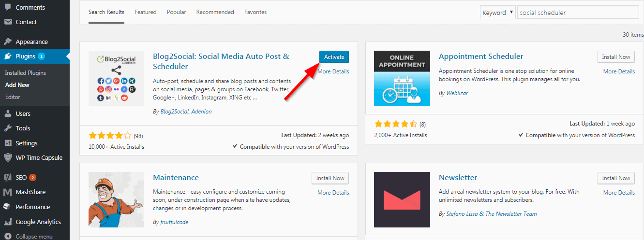Viewport: 644px width, 240px height.
Task: Switch to the Featured tab
Action: point(146,12)
